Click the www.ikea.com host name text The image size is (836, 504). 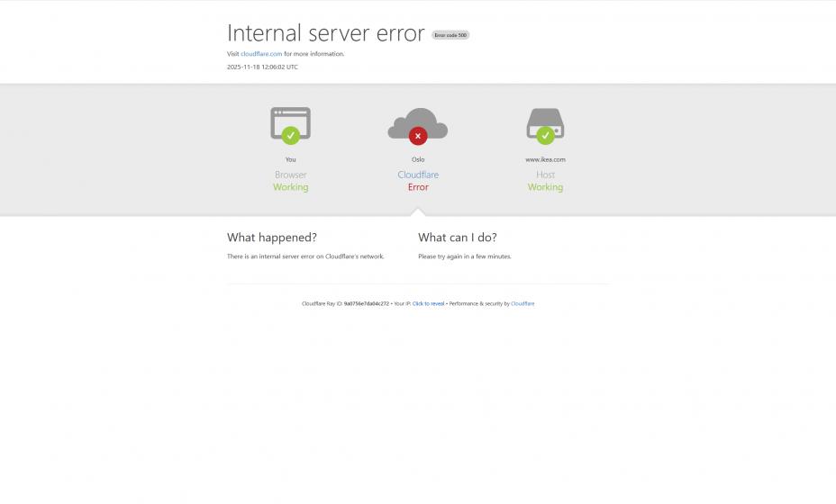(x=545, y=159)
